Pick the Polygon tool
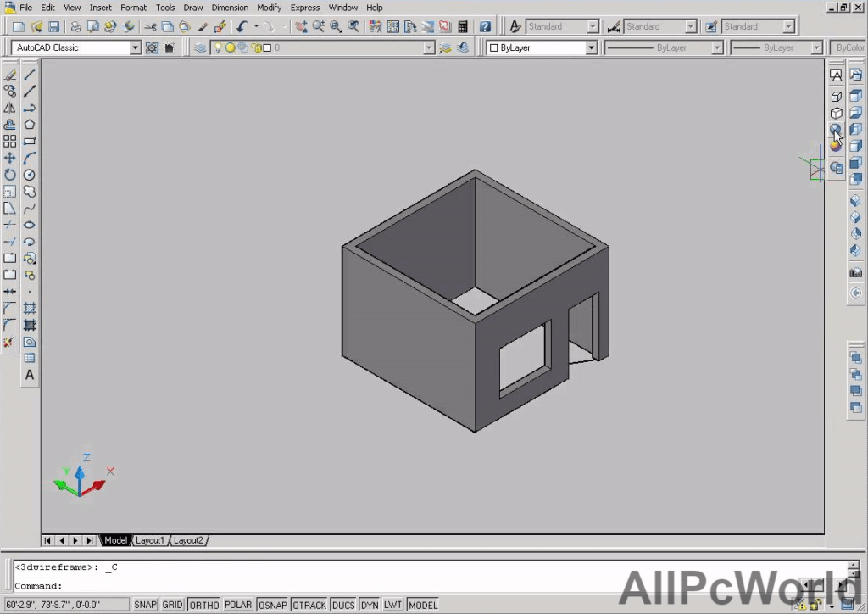Screen dimensions: 868x614 [x=29, y=124]
